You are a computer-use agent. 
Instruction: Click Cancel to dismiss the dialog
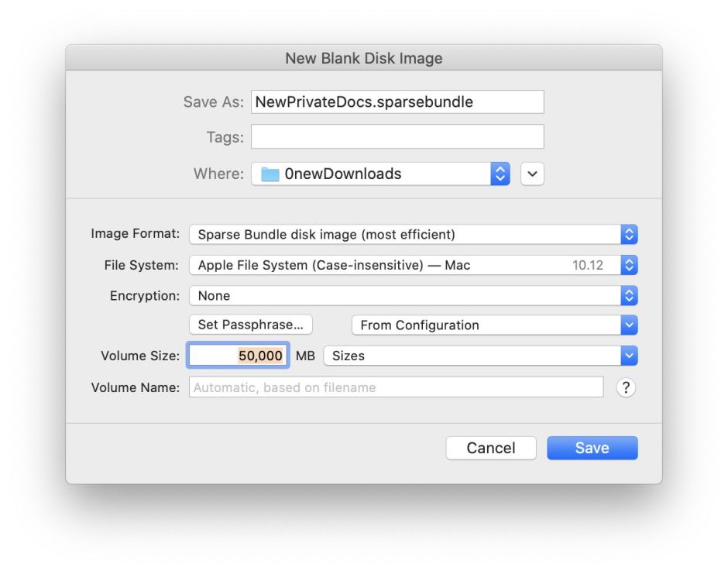[491, 448]
